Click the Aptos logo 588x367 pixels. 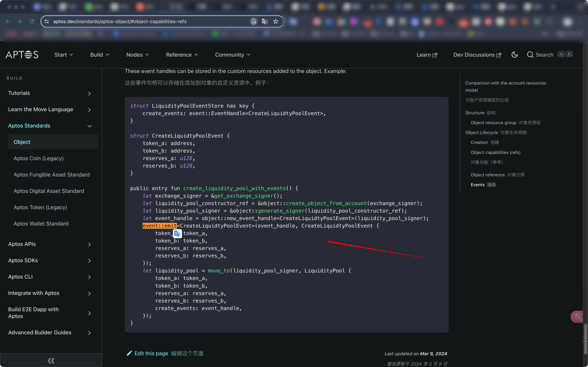click(x=22, y=55)
